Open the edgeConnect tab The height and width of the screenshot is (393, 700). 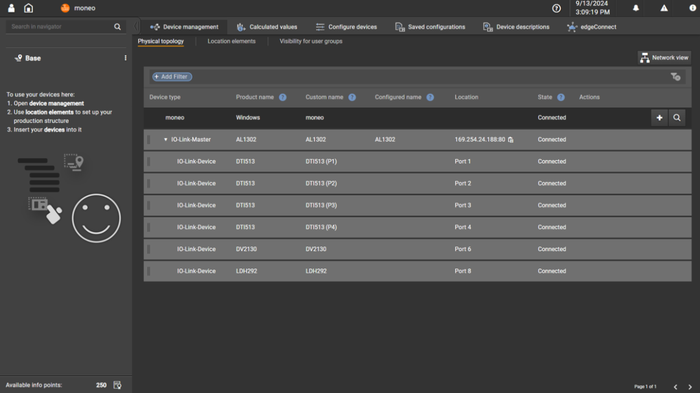pyautogui.click(x=592, y=27)
